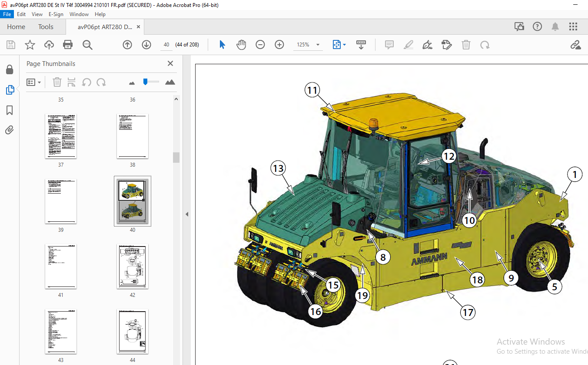Open the Help question mark icon
The width and height of the screenshot is (588, 365).
[538, 26]
